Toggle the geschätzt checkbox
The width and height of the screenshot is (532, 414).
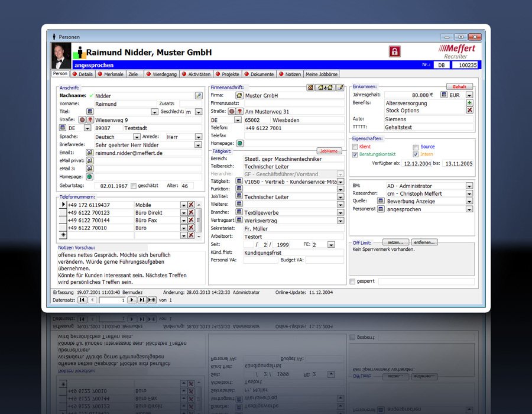pyautogui.click(x=134, y=186)
